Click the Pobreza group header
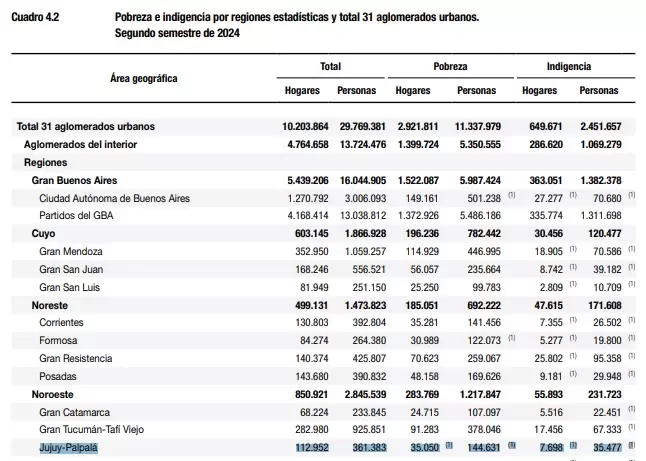The width and height of the screenshot is (646, 461). click(x=450, y=66)
